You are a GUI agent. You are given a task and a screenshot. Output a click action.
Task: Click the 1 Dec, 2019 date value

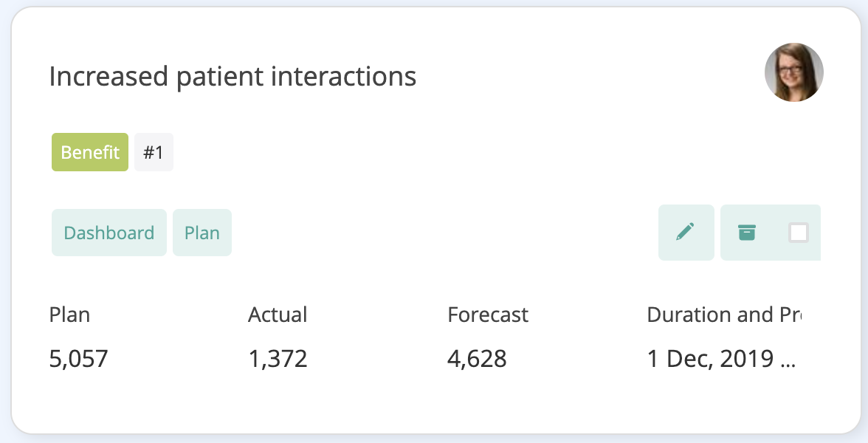pos(710,359)
